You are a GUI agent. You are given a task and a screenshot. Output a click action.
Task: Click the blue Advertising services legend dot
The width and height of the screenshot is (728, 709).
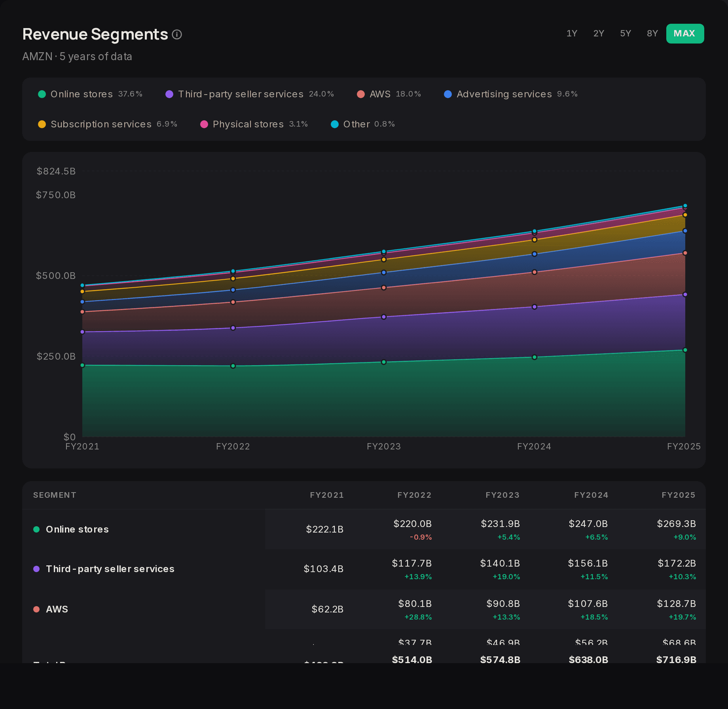click(x=448, y=94)
